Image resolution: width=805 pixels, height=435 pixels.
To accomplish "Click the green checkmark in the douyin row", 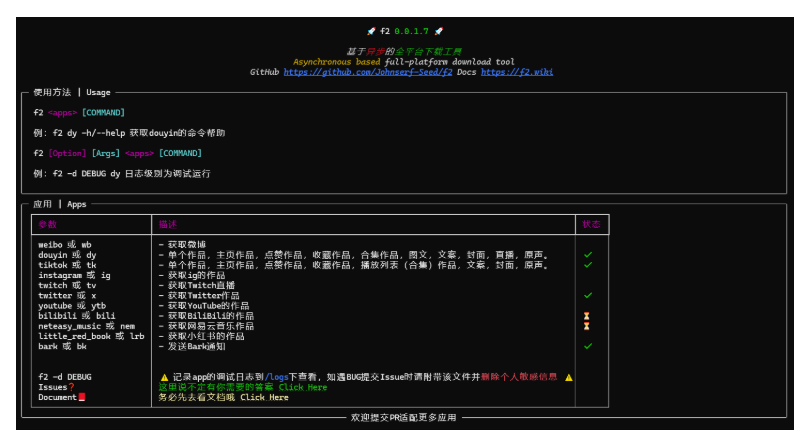I will [x=588, y=255].
